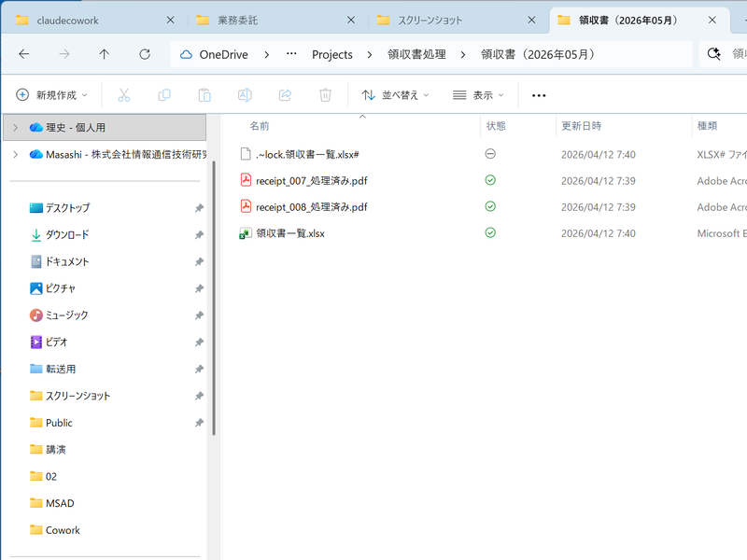747x560 pixels.
Task: Click the back navigation arrow
Action: pos(22,54)
